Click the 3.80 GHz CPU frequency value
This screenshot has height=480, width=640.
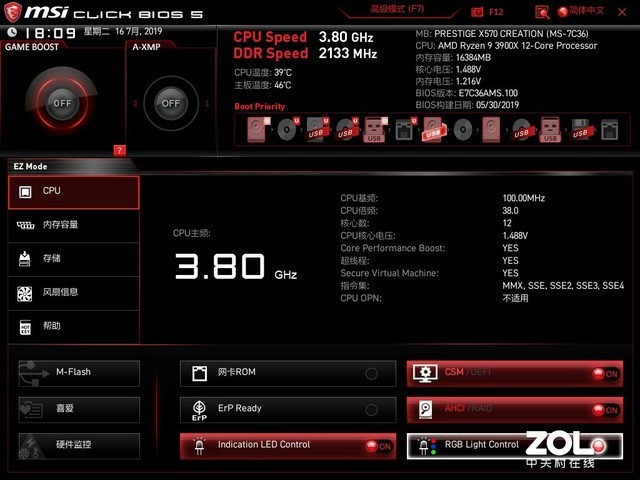click(236, 267)
